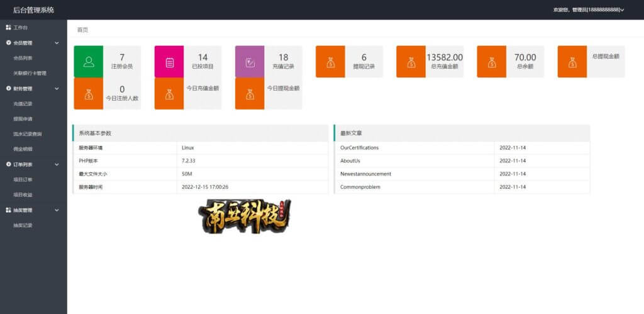This screenshot has width=644, height=314.
Task: Click the 提现记录 money bag icon
Action: pos(330,62)
